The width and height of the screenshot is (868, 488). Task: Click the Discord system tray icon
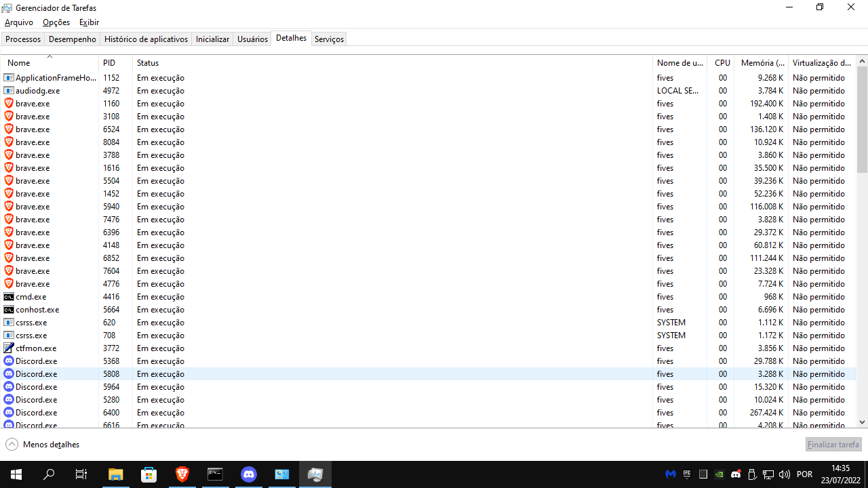pos(736,474)
